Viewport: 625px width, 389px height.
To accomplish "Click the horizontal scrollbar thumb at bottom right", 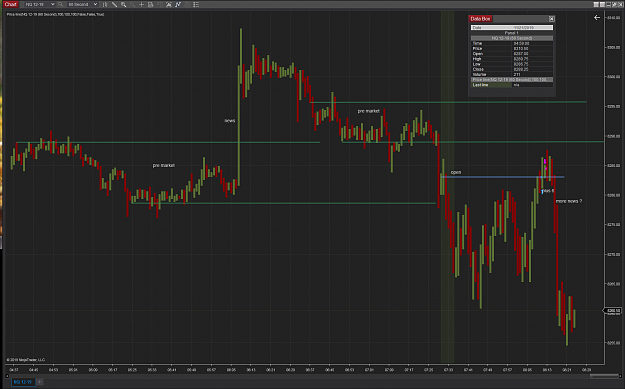I will [604, 376].
